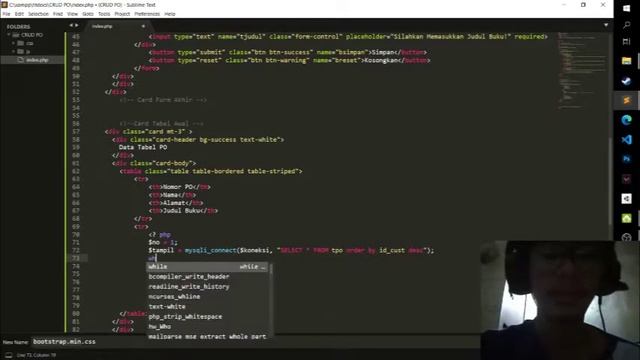Viewport: 640px width, 360px height.
Task: Click the 'Nomor PO' header text on line 64
Action: (178, 187)
